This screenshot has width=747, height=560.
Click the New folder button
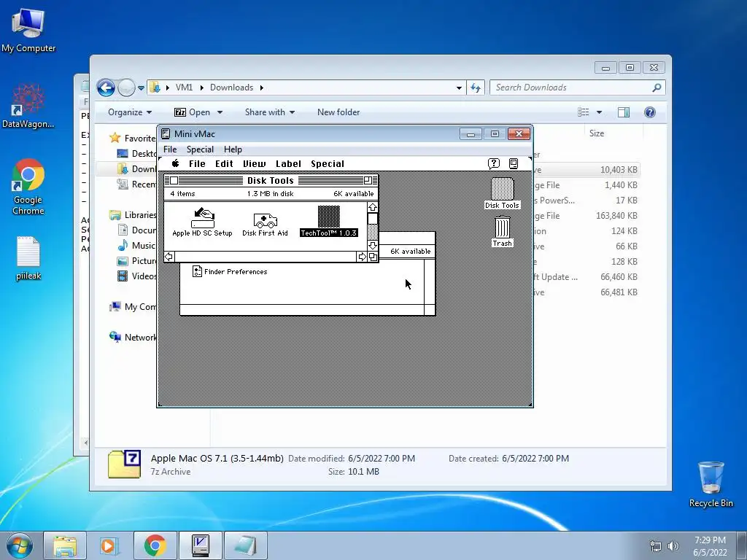(338, 112)
